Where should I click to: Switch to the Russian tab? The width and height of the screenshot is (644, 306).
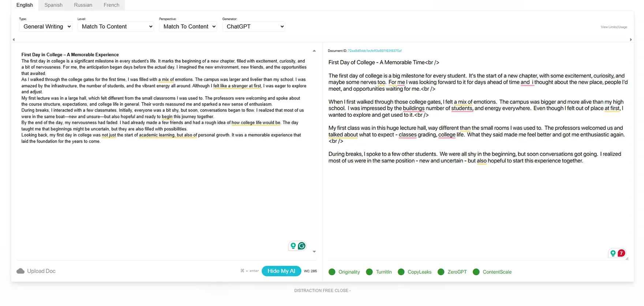click(83, 5)
